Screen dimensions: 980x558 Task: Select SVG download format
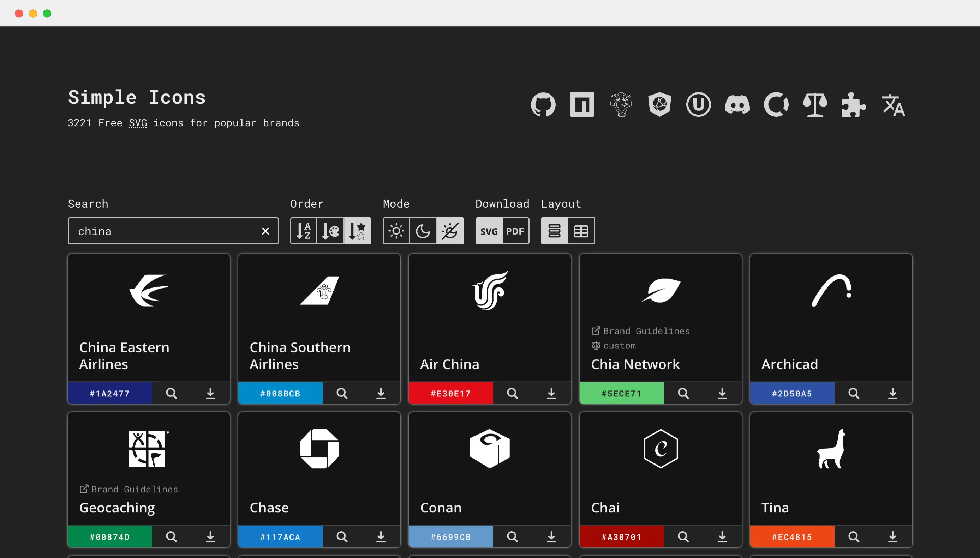pos(489,231)
